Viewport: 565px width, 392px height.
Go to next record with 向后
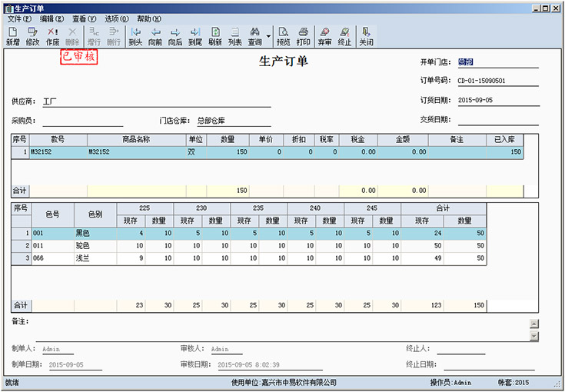click(175, 36)
